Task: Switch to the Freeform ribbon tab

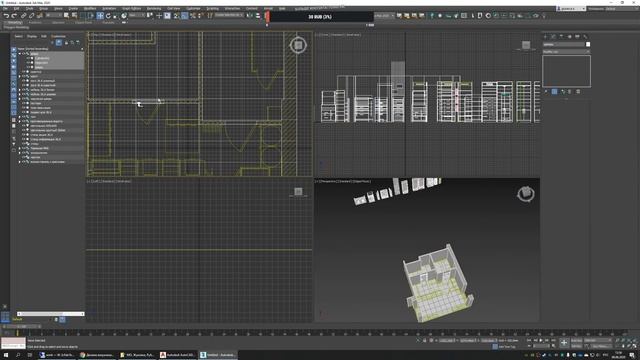Action: pos(35,22)
